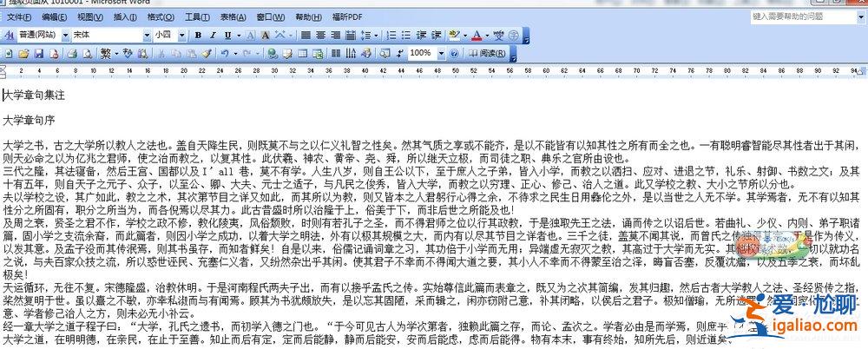Undo the last action
Screen dimensions: 868x349
[225, 54]
